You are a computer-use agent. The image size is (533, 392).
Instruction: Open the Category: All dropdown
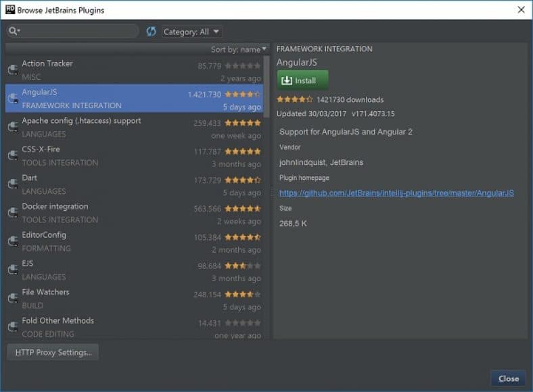(191, 32)
